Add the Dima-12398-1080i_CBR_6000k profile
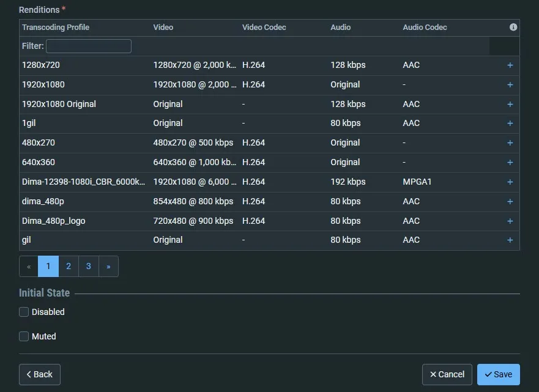The image size is (539, 392). pyautogui.click(x=510, y=182)
